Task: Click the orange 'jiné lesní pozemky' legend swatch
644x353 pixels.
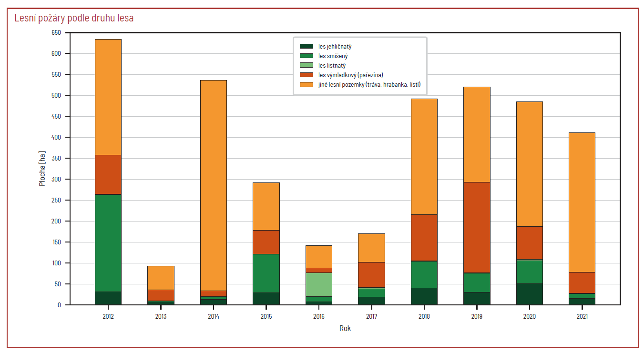Action: click(x=306, y=85)
